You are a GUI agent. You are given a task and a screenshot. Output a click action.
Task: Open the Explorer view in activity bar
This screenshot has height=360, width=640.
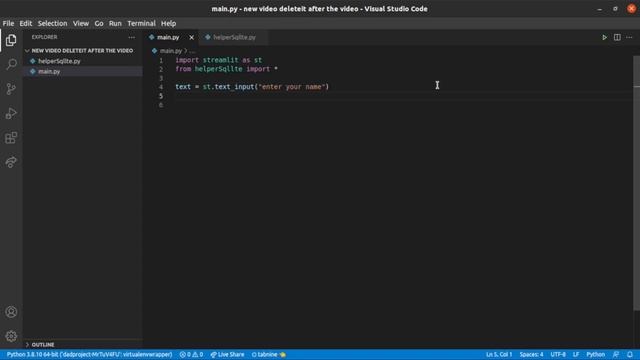point(11,40)
